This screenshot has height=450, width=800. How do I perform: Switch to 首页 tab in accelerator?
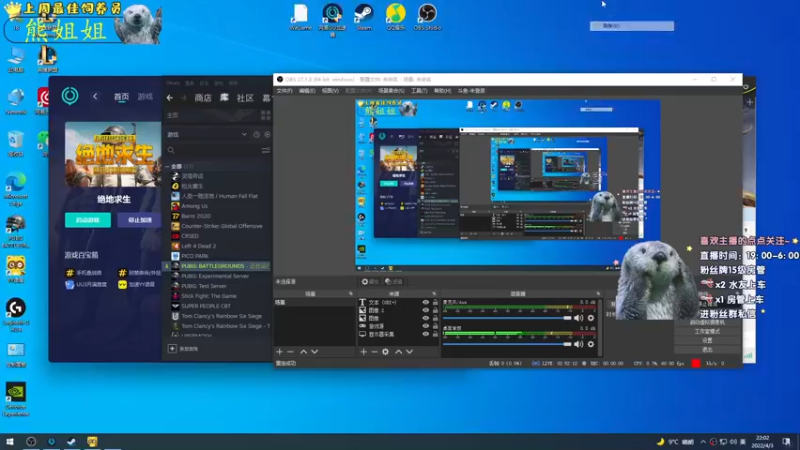(121, 96)
